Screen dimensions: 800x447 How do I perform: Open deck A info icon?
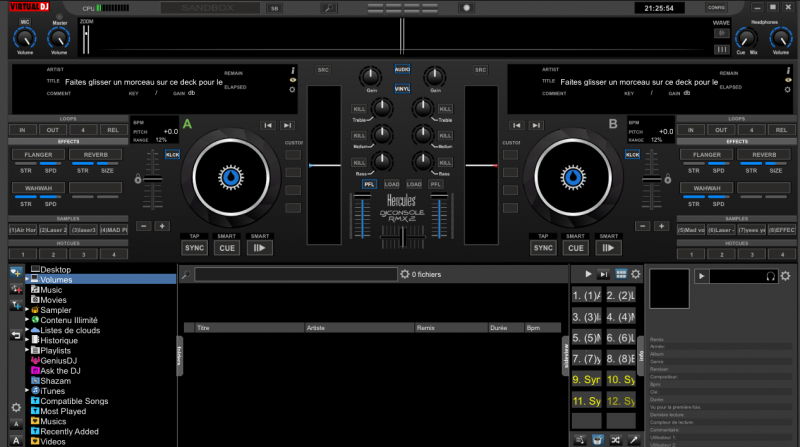[292, 70]
